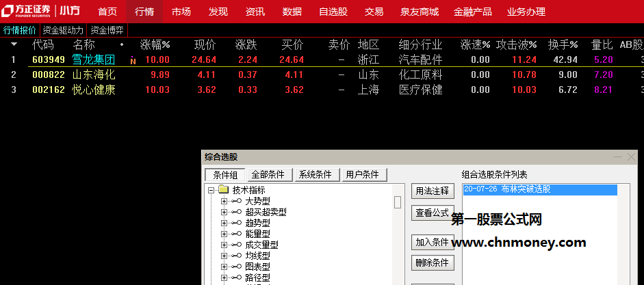Select the 条件组 tab in 综合选股
Viewport: 644px width, 285px height.
point(225,175)
